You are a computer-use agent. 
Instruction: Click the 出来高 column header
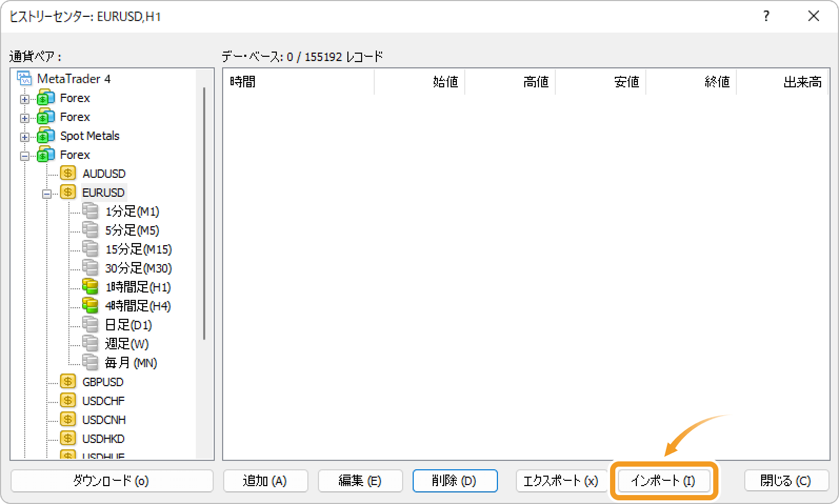coord(782,82)
